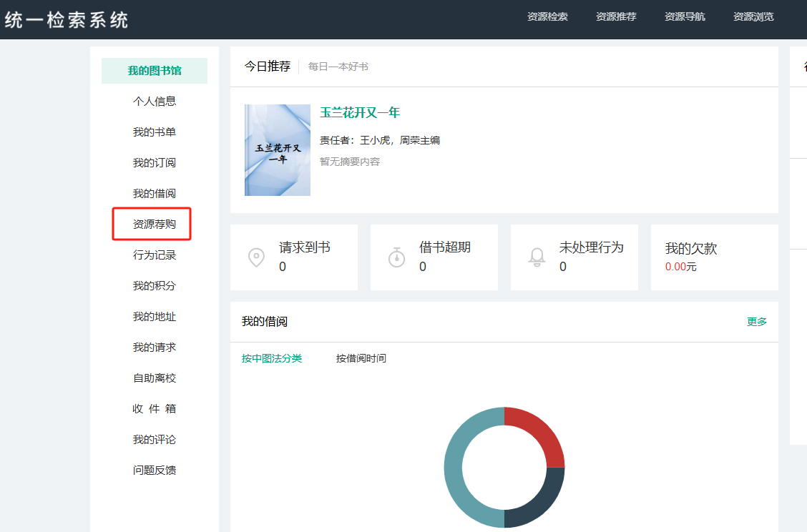The height and width of the screenshot is (532, 807).
Task: Open 资源浏览 in the top navigation
Action: click(x=753, y=16)
